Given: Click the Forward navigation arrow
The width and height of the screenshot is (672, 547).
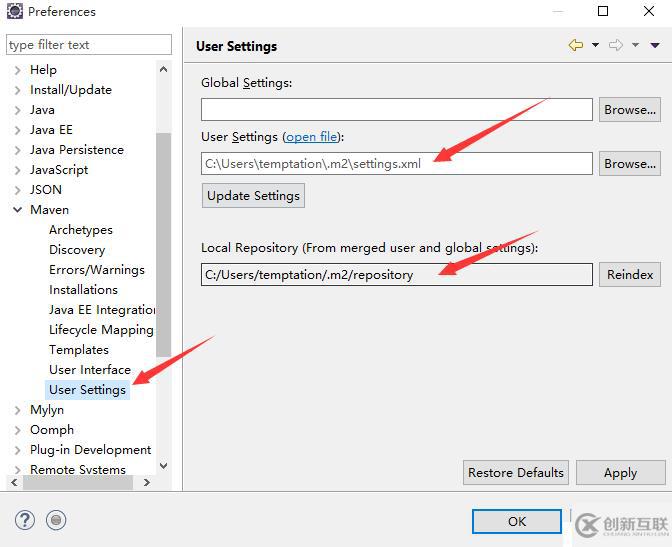Looking at the screenshot, I should [616, 45].
